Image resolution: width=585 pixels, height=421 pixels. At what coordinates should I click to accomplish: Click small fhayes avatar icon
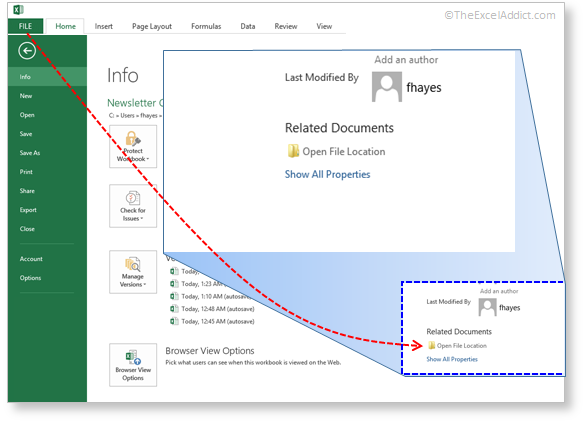[487, 308]
